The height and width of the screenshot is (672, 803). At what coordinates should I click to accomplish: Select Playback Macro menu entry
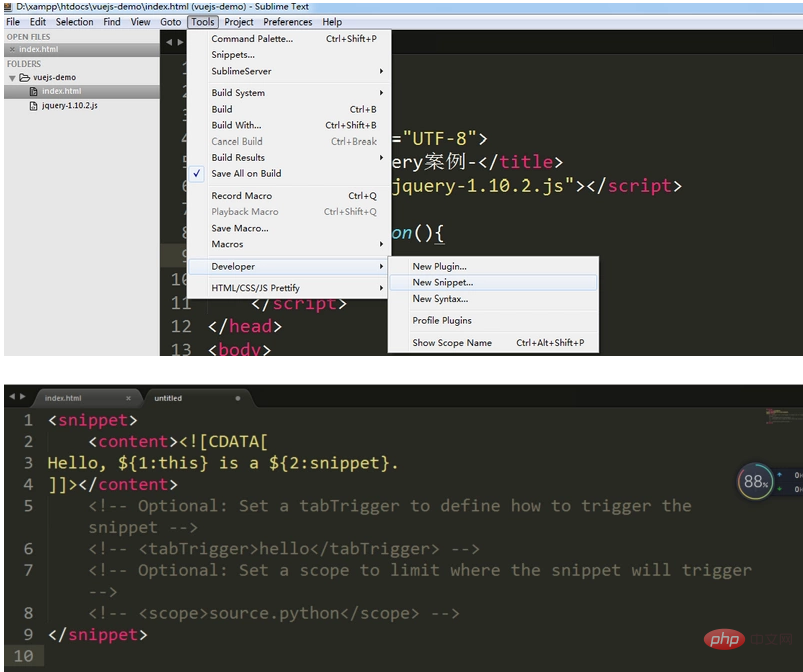click(289, 212)
